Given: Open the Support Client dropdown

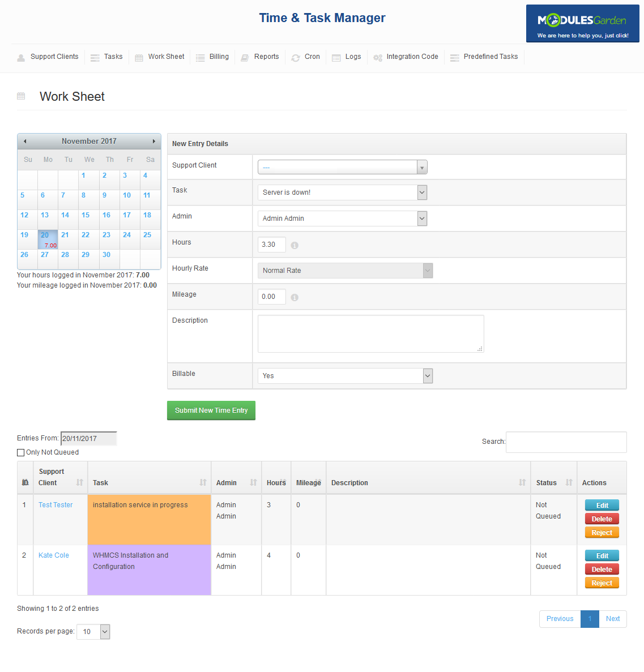Looking at the screenshot, I should [x=343, y=167].
